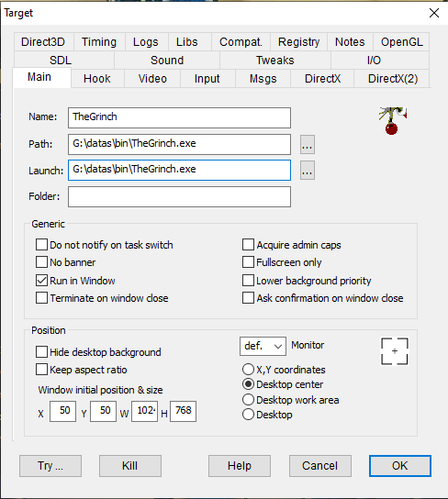Viewport: 448px width, 499px height.
Task: Open the Msgs tab
Action: click(x=263, y=79)
